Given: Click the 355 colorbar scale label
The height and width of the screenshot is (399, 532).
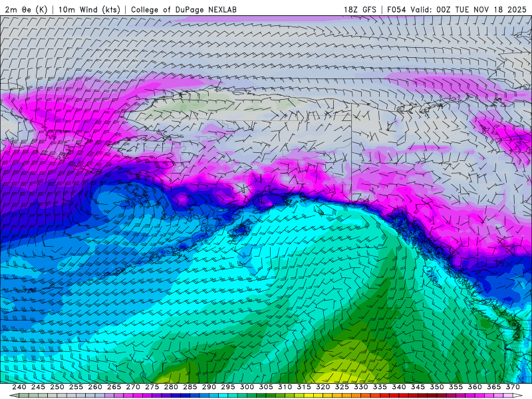Looking at the screenshot, I should coord(456,387).
